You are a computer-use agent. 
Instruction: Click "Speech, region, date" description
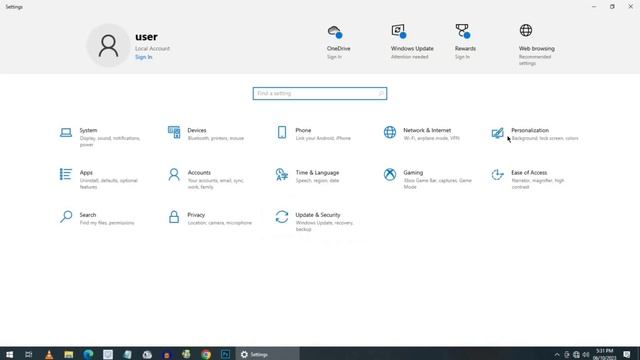pos(317,180)
